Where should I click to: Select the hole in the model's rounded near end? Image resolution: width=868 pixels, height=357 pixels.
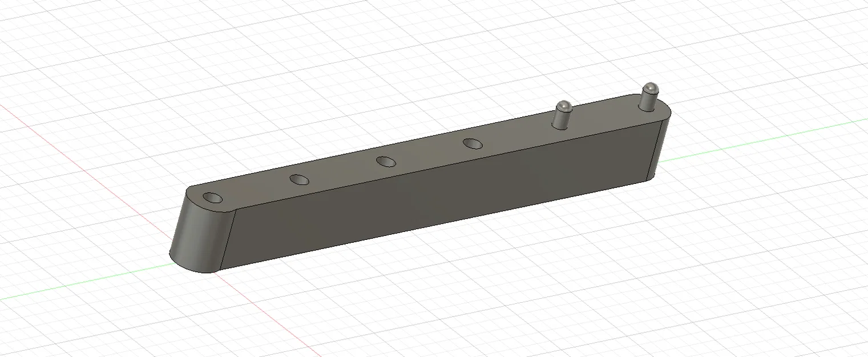point(213,198)
